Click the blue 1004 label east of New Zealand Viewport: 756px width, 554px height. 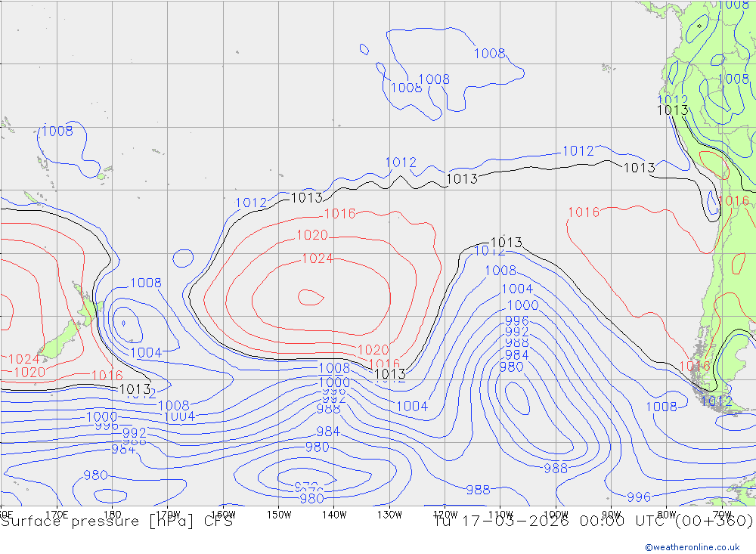[146, 352]
